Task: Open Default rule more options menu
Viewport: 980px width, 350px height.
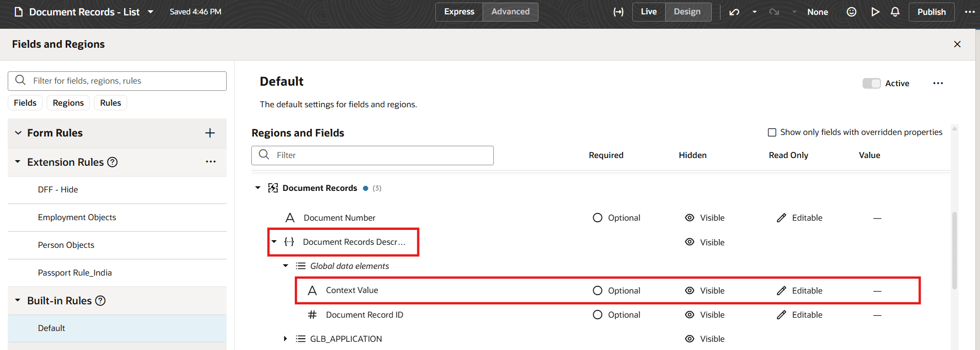Action: (938, 83)
